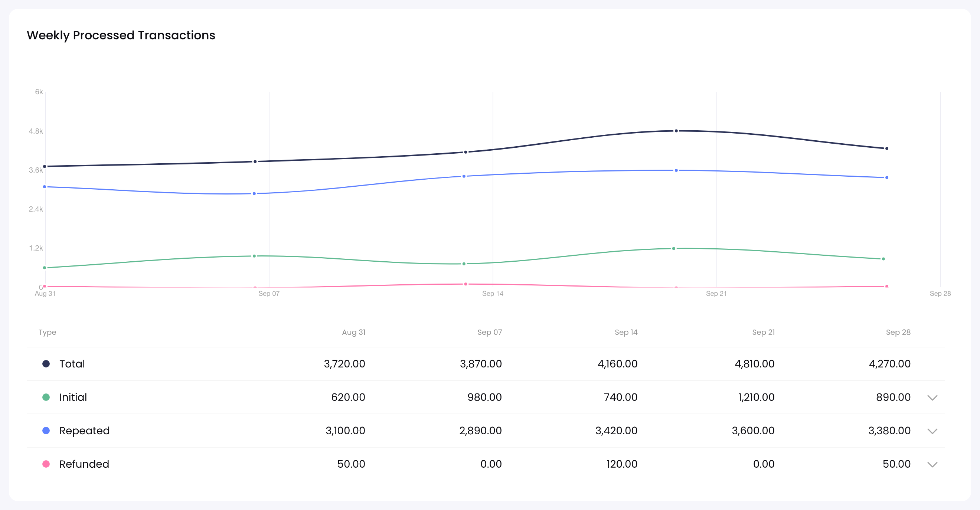
Task: Click the Repeated value 2,890.00
Action: click(x=480, y=431)
